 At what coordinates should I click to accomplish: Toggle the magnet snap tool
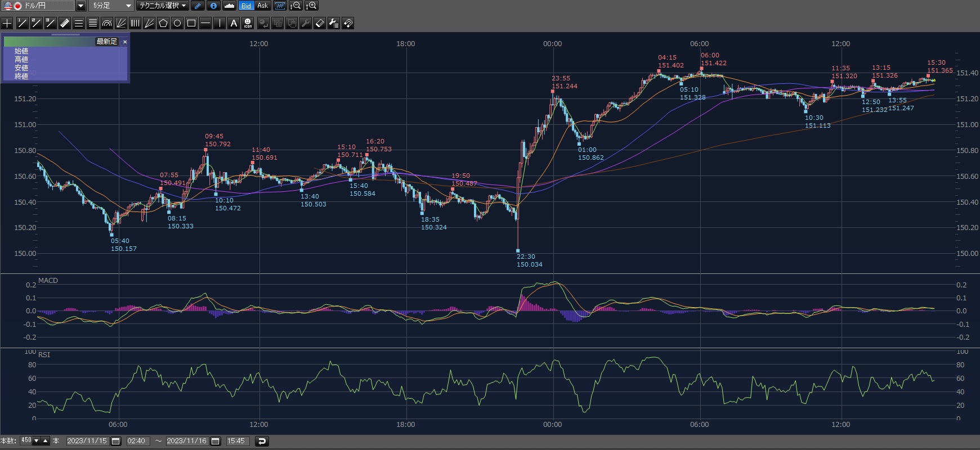pyautogui.click(x=348, y=23)
